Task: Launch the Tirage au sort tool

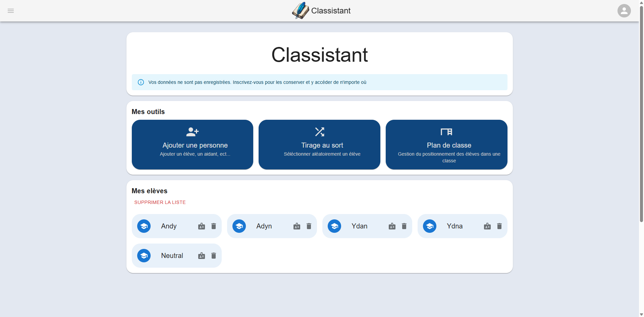Action: click(319, 145)
